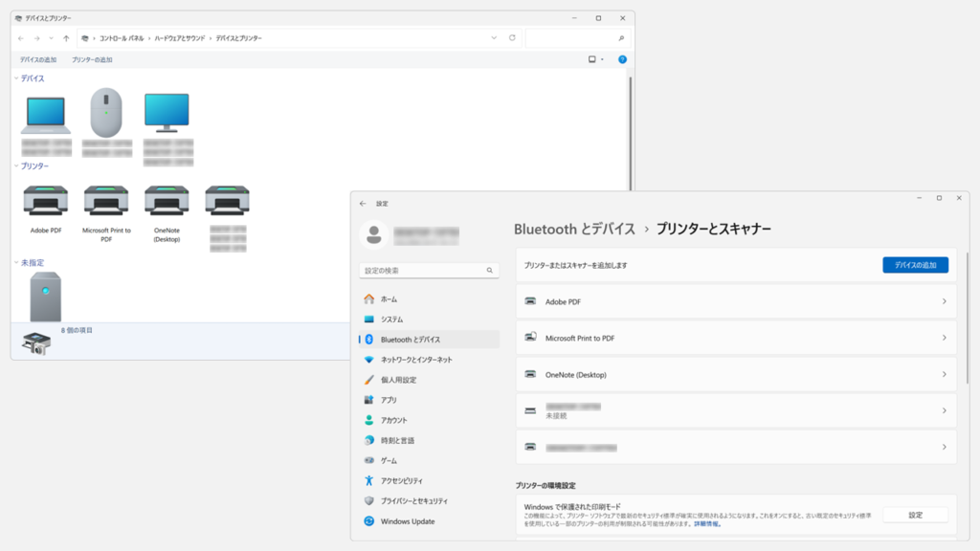Screen dimensions: 980x551
Task: Expand the address bar history dropdown
Action: [494, 38]
